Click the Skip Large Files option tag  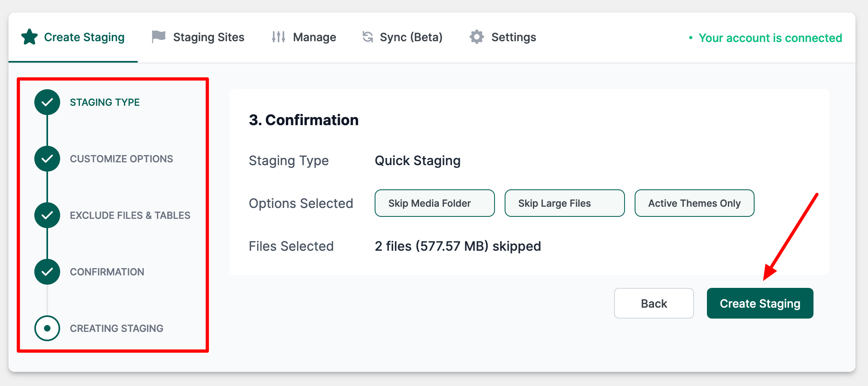[x=564, y=203]
